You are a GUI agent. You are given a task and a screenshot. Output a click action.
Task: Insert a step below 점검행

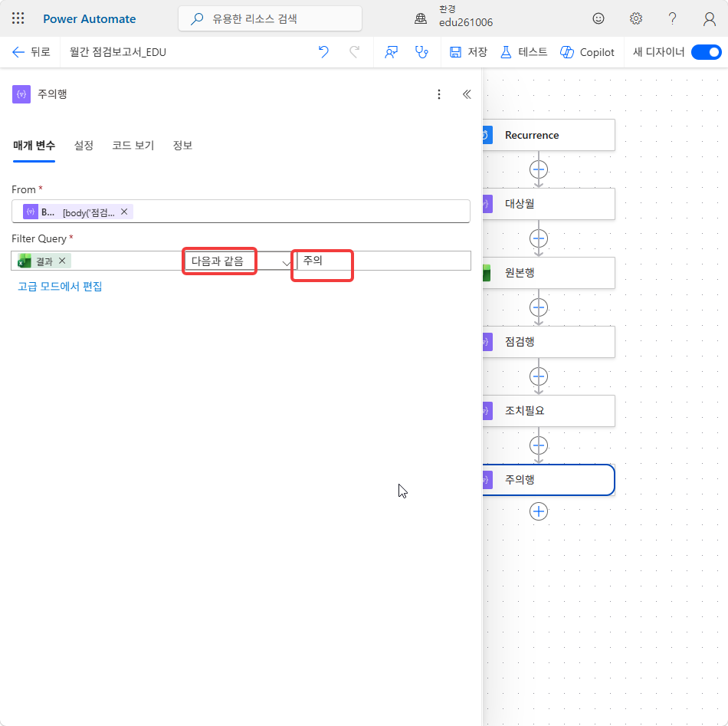539,376
